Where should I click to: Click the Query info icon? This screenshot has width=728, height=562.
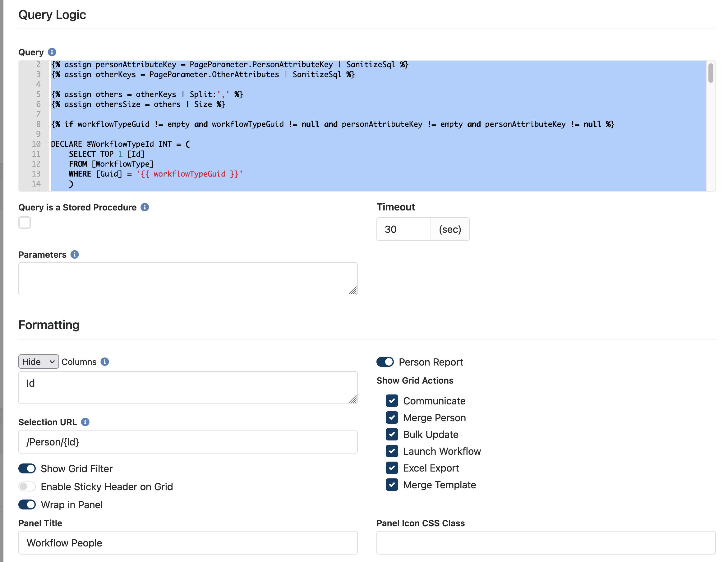(x=52, y=52)
